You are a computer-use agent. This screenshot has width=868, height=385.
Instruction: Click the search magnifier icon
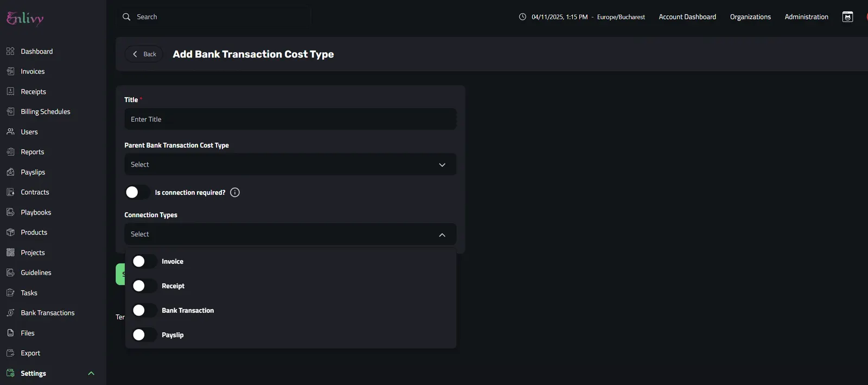click(x=126, y=17)
